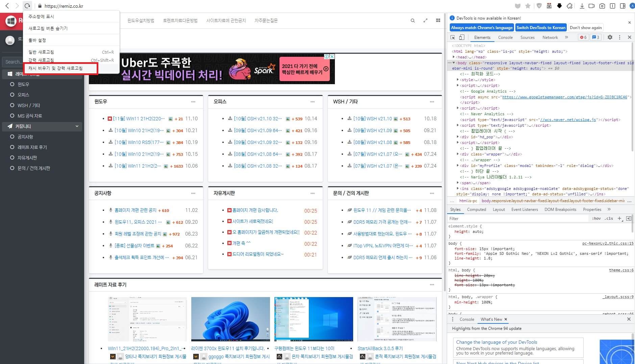
Task: Select 일반 새로고침 menu item
Action: (x=71, y=52)
